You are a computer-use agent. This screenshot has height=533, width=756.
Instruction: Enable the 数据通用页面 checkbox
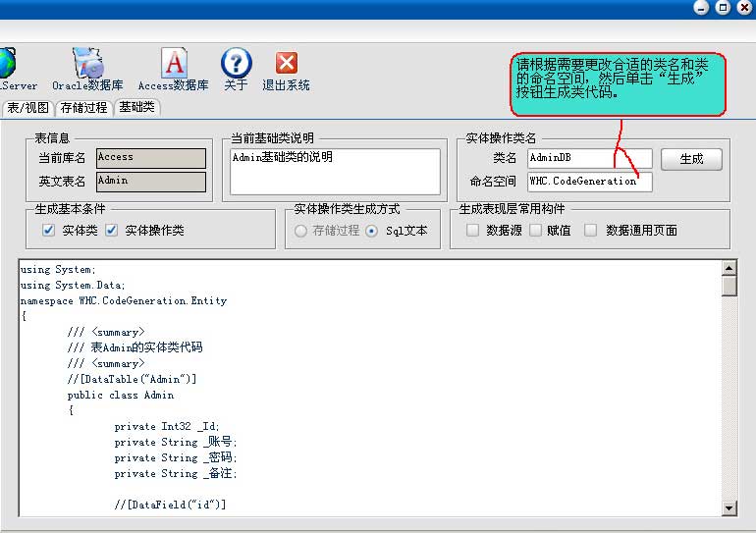coord(590,231)
